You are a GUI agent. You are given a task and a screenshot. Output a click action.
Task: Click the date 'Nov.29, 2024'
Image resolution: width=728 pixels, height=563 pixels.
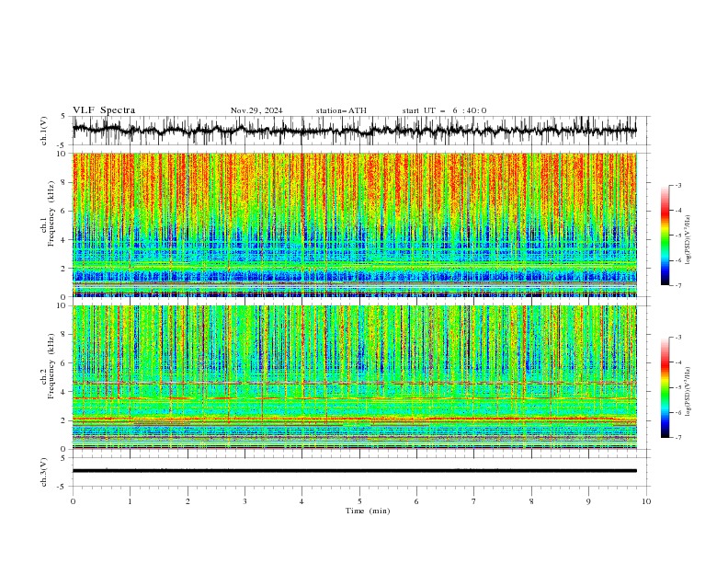click(256, 110)
